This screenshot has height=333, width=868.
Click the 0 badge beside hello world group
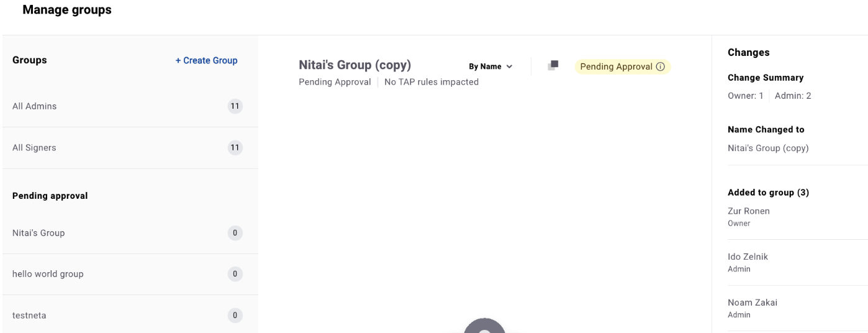pos(235,274)
